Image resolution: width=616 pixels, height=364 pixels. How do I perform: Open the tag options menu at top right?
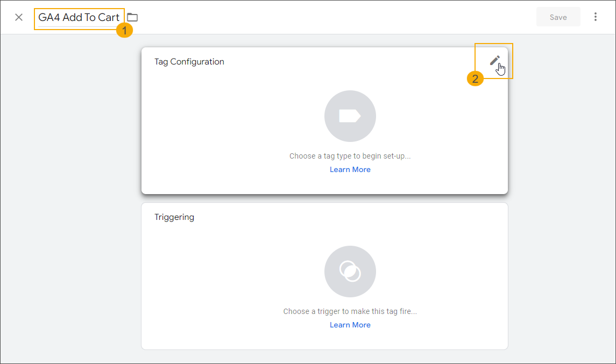(596, 17)
